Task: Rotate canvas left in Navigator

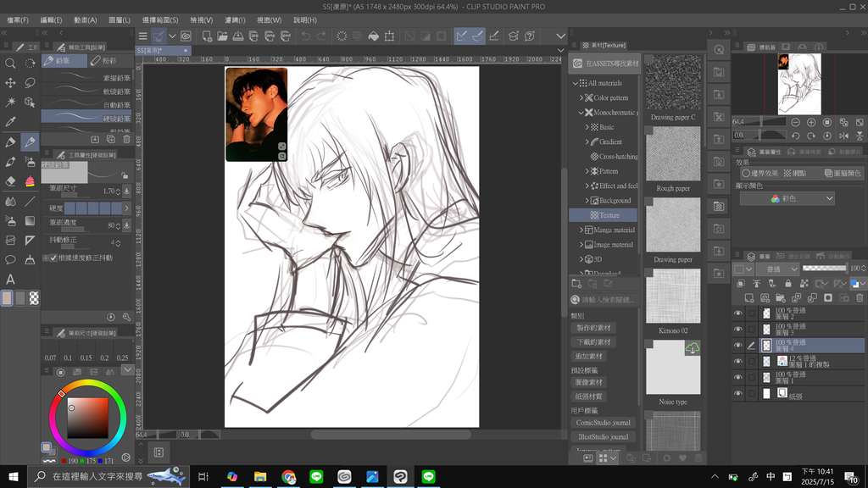Action: [795, 136]
